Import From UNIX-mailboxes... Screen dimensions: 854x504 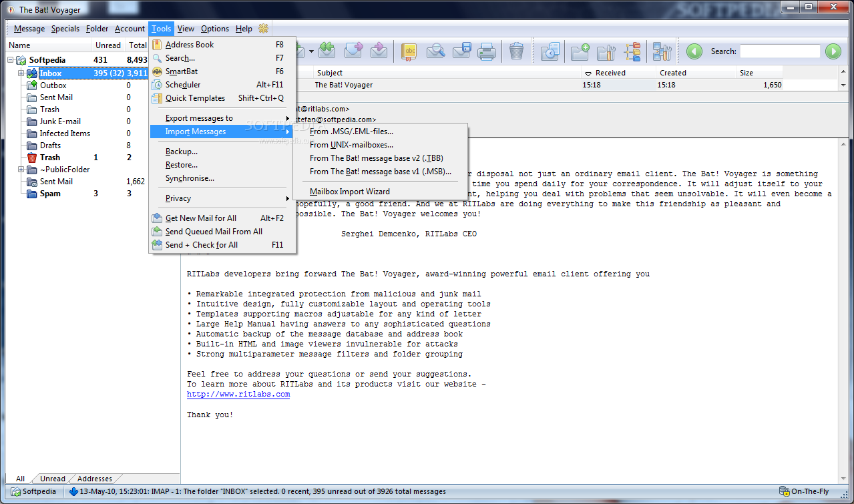pos(381,145)
